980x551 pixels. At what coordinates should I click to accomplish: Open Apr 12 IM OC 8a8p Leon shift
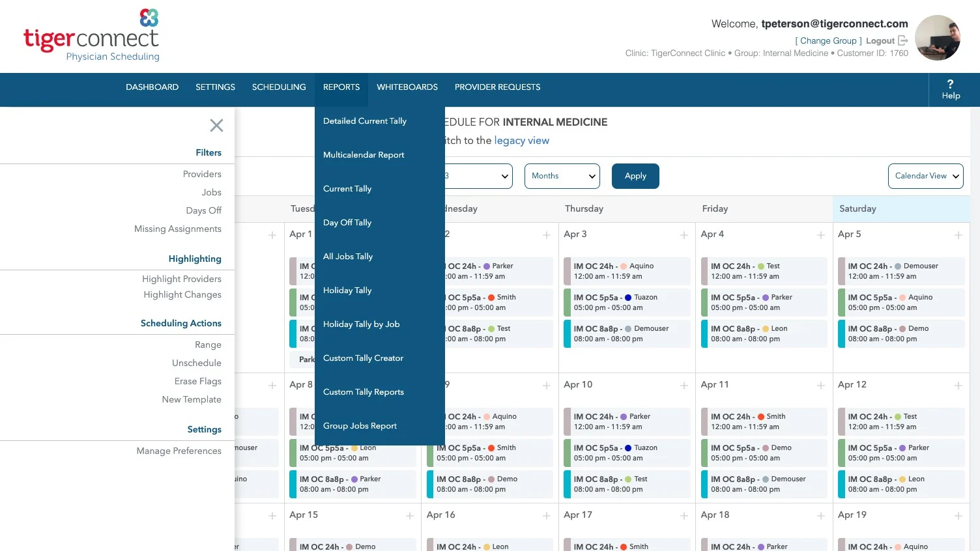click(x=901, y=484)
